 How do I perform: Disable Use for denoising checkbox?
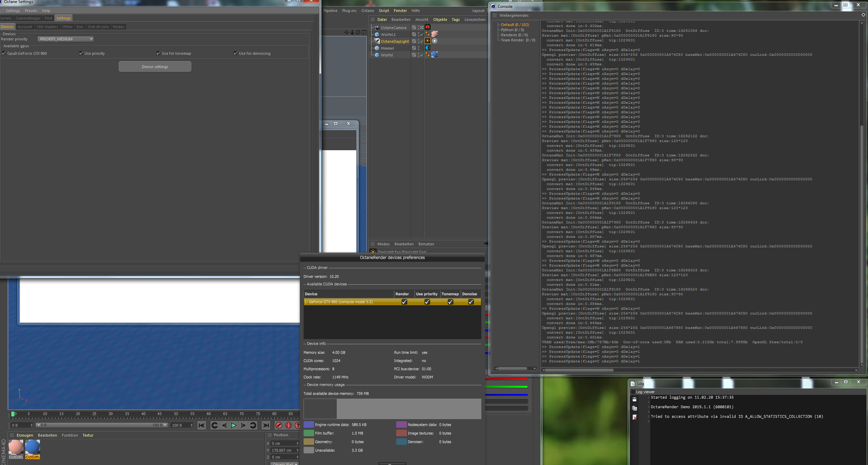point(236,53)
